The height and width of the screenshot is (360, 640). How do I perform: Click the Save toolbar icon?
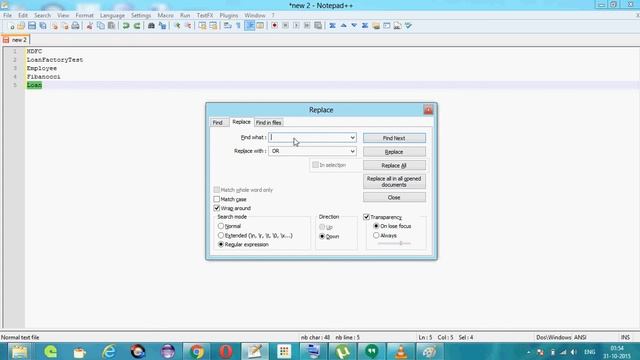click(x=32, y=26)
